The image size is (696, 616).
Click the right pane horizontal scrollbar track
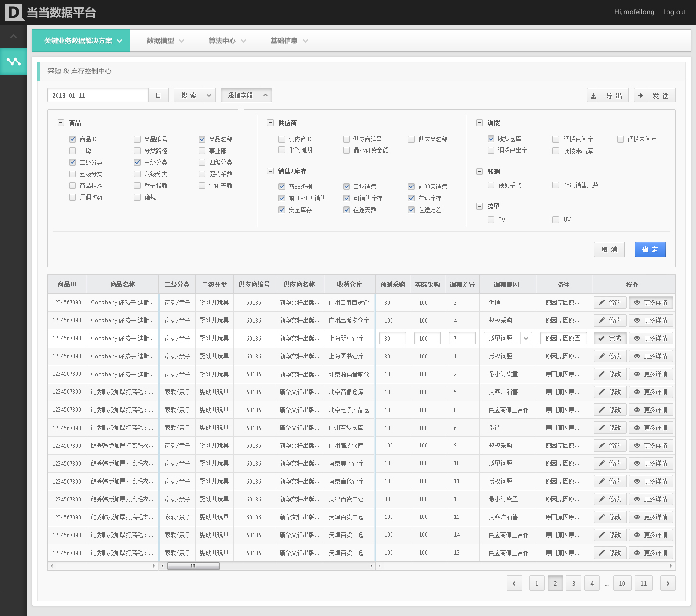click(x=525, y=566)
